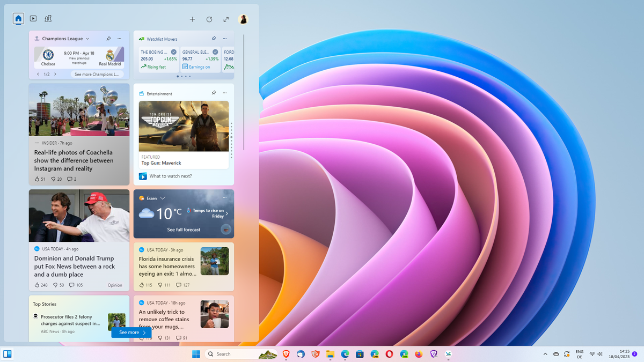Toggle General Electric watchlist check mark

click(215, 52)
